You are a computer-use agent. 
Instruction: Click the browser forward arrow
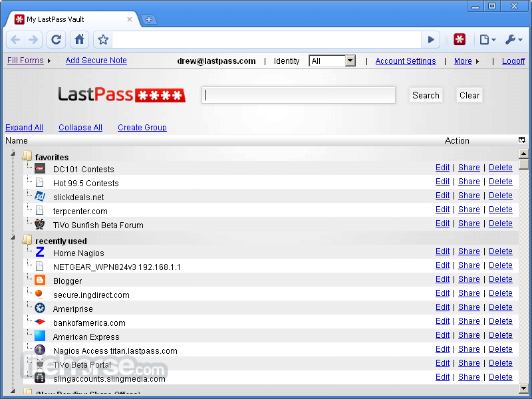click(33, 40)
